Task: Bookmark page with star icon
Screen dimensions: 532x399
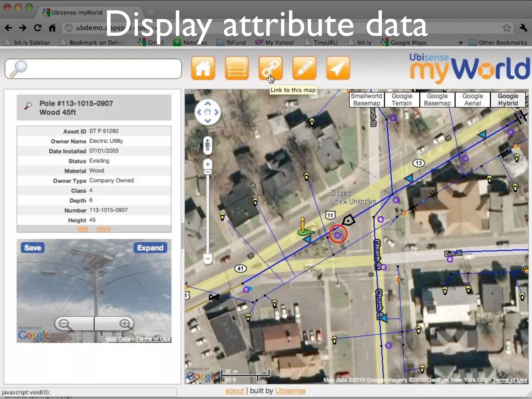Action: pos(507,28)
